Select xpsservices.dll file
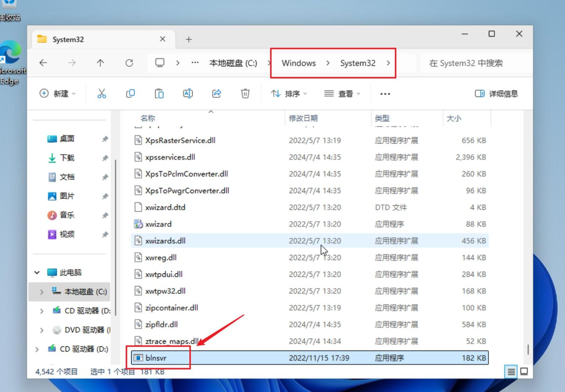The width and height of the screenshot is (565, 392). click(x=310, y=157)
